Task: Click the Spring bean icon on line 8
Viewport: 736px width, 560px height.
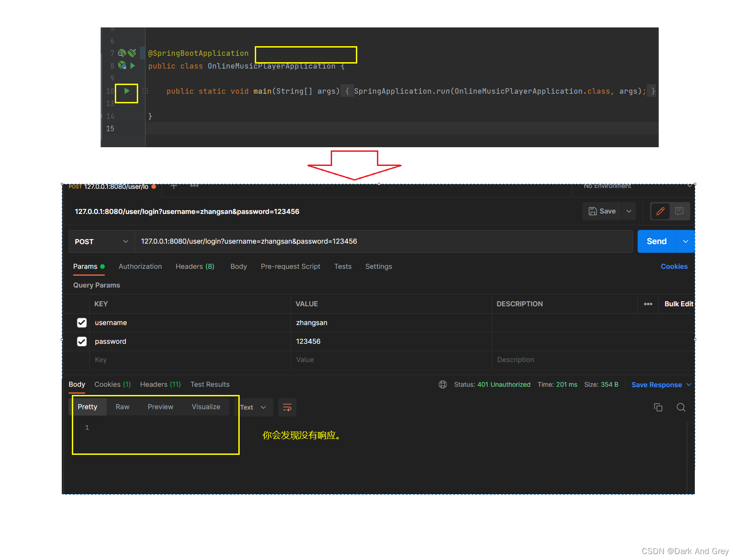Action: (122, 65)
